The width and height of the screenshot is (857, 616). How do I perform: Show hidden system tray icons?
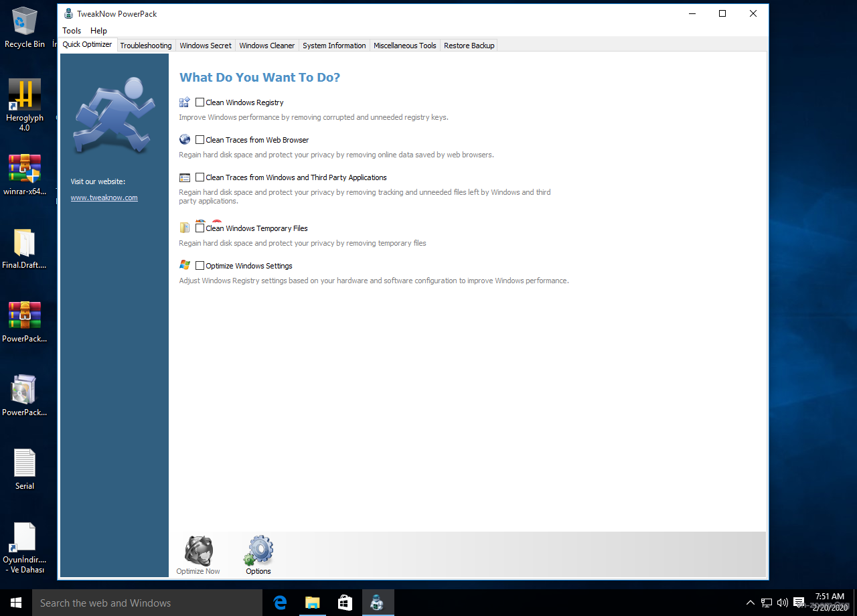tap(750, 603)
